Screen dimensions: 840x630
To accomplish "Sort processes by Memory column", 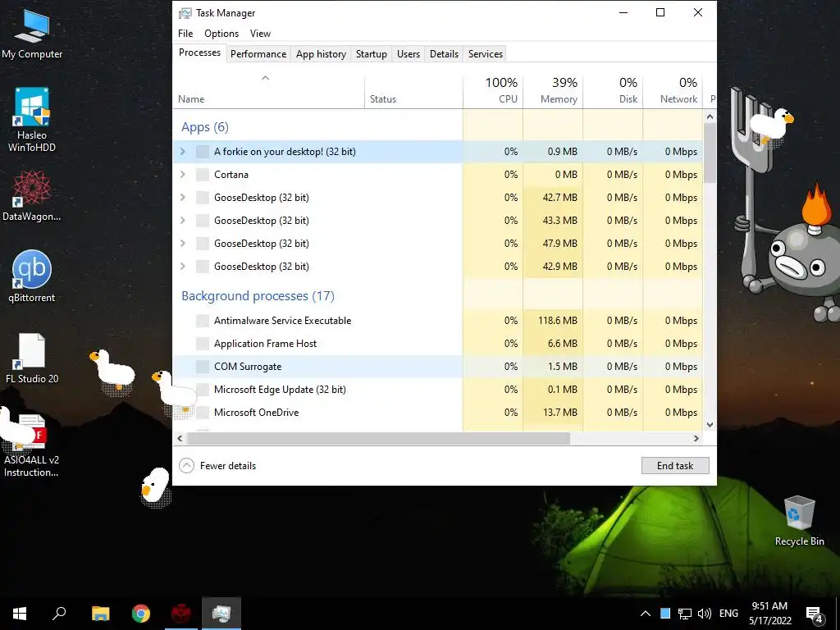I will [x=553, y=90].
